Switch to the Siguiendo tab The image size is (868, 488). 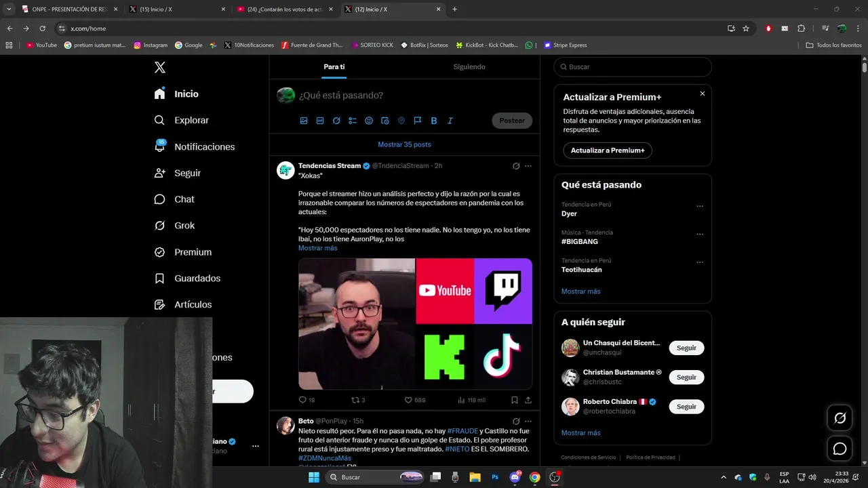[x=469, y=67]
